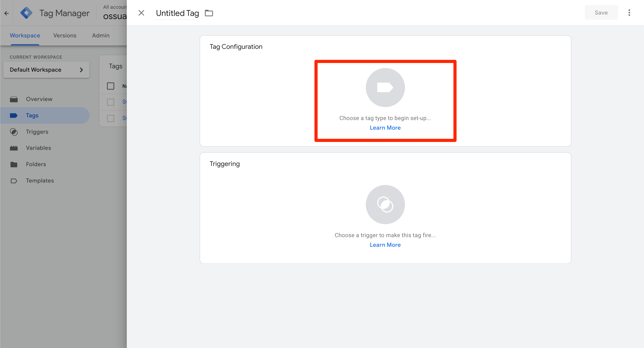This screenshot has height=348, width=644.
Task: Click Learn More under Tag Configuration
Action: pyautogui.click(x=385, y=128)
